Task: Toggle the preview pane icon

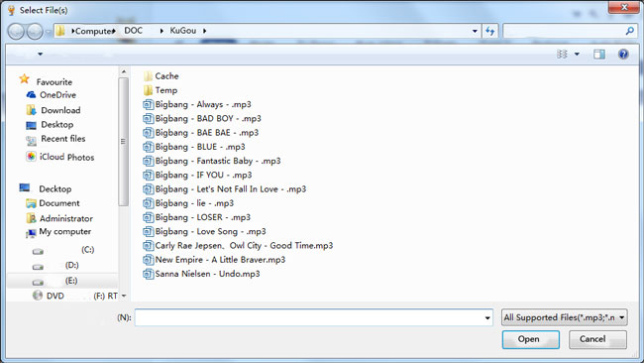Action: (599, 54)
